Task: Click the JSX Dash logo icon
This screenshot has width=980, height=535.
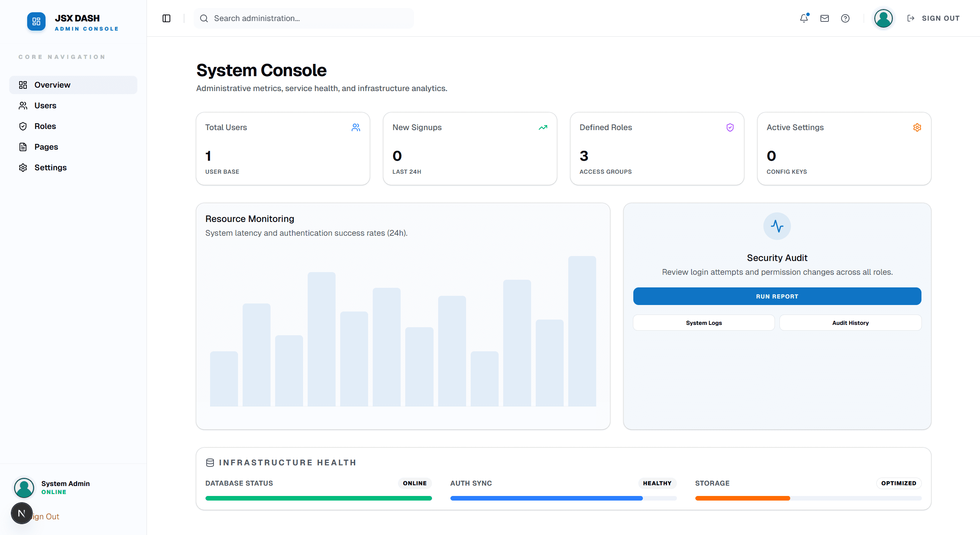Action: (x=36, y=21)
